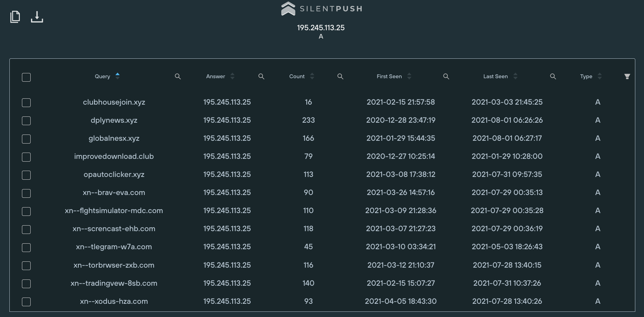Check the checkbox for opautoclicker.xyz

tap(26, 175)
